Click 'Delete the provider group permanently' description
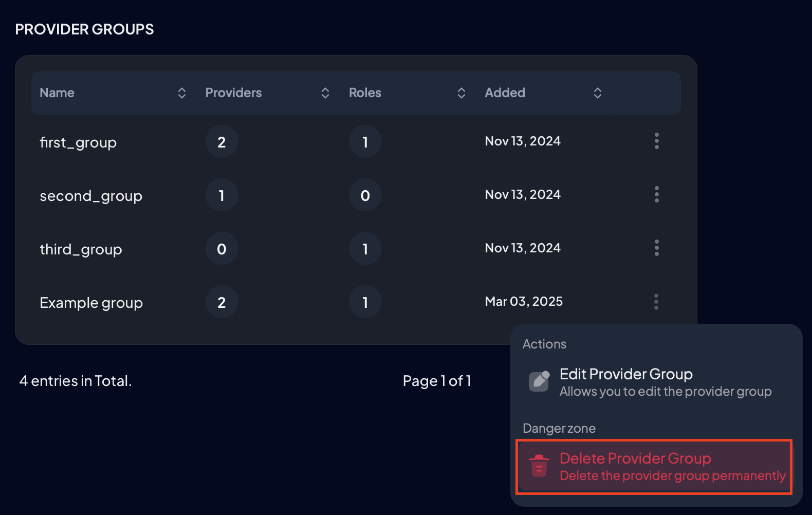This screenshot has width=812, height=515. click(673, 476)
